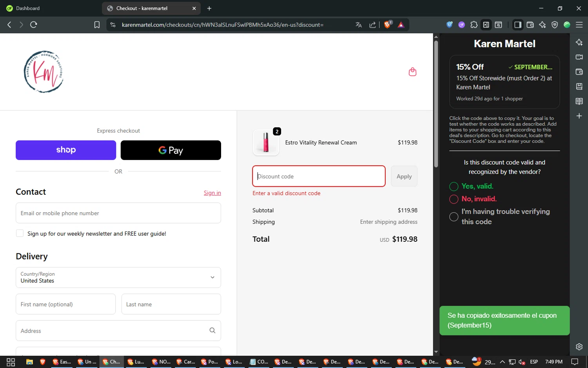Open the Extensions puzzle menu

point(474,25)
